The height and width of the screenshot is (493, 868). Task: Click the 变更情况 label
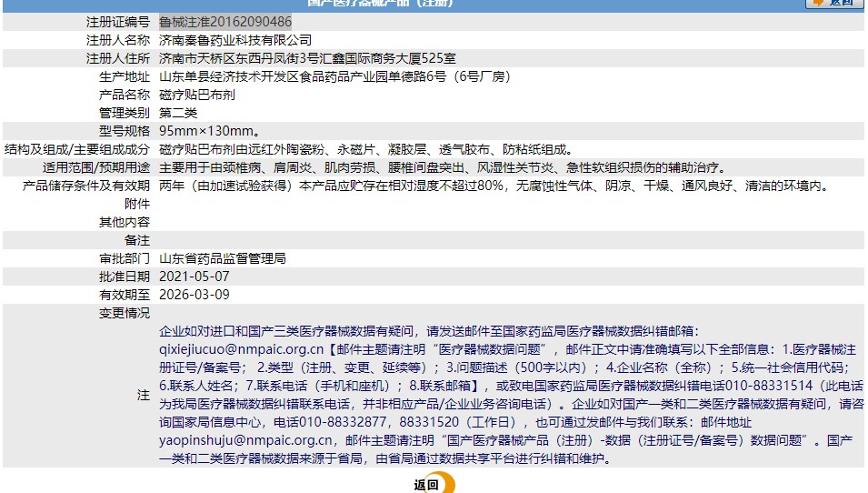125,313
